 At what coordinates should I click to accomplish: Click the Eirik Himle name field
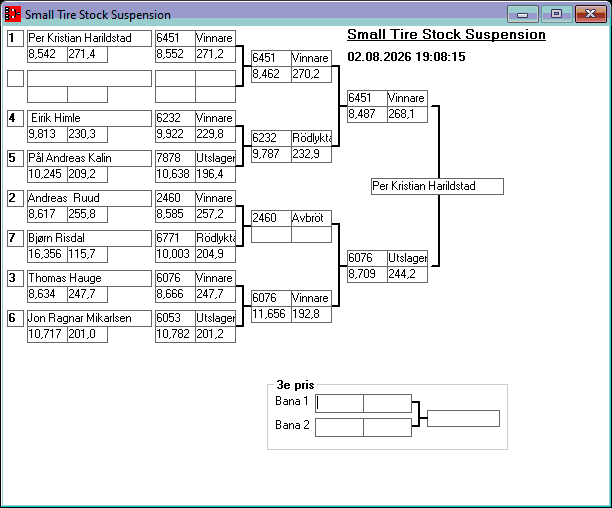point(89,118)
